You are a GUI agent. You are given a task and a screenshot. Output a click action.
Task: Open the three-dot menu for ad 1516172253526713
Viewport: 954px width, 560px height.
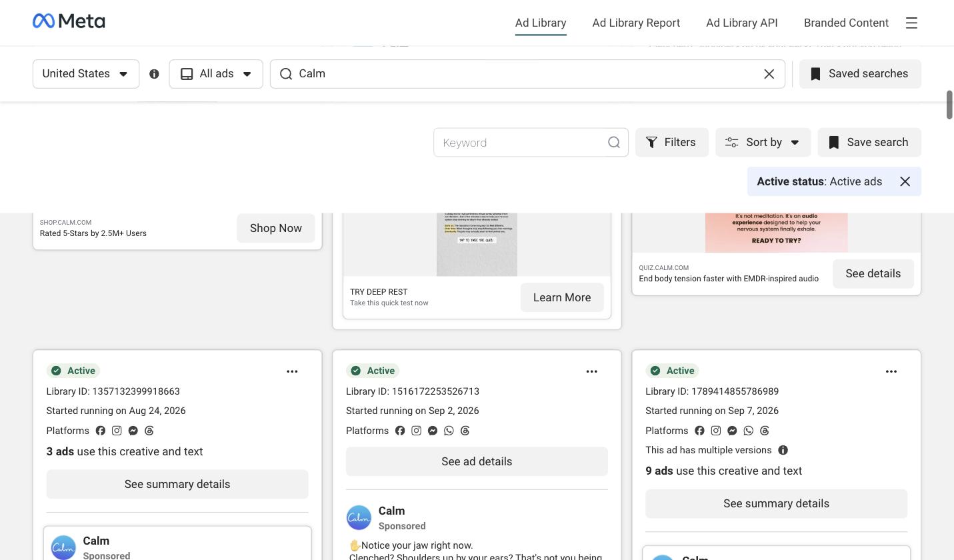(591, 371)
